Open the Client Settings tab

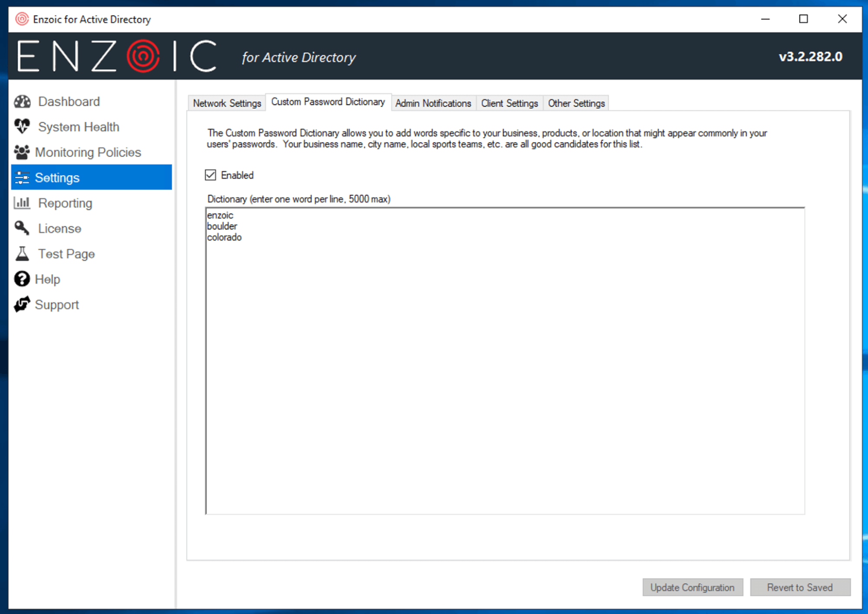(x=510, y=103)
